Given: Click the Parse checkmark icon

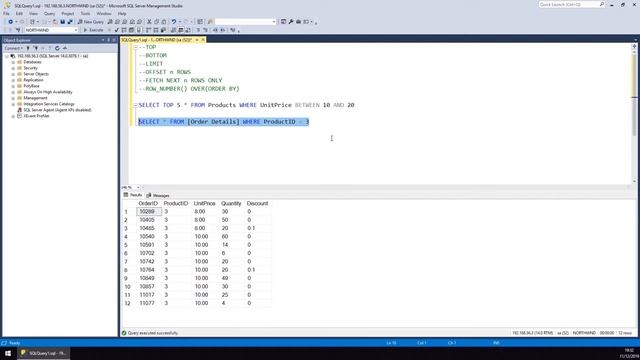Looking at the screenshot, I should coord(116,30).
